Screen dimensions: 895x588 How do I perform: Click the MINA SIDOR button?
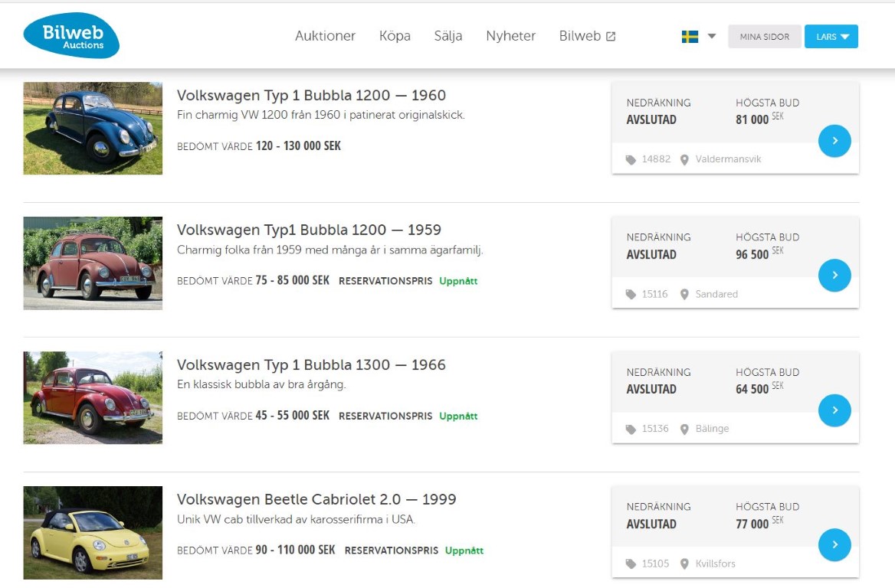click(x=764, y=37)
